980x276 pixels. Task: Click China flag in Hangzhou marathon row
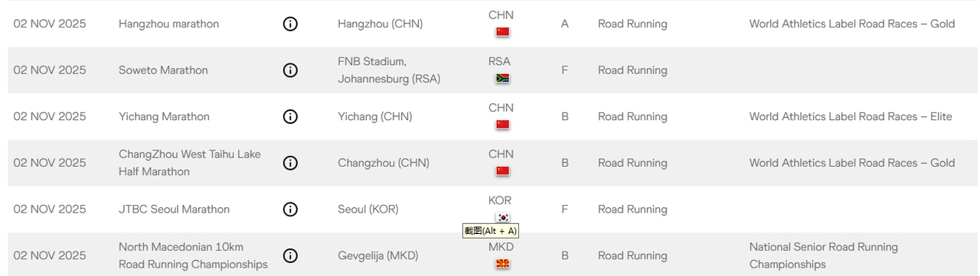point(502,32)
